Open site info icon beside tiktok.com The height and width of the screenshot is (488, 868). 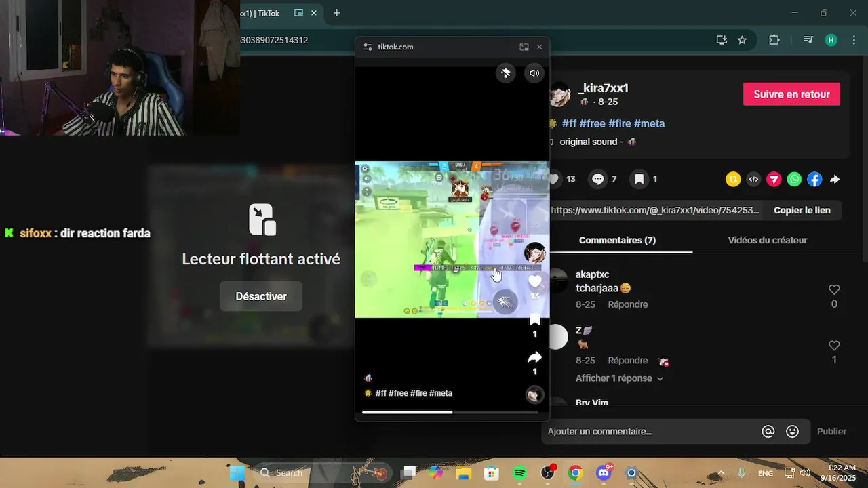click(368, 47)
